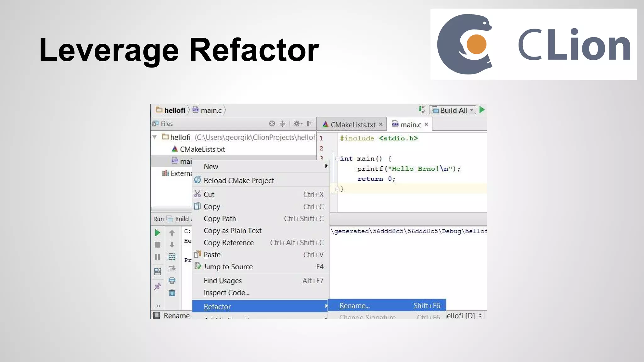Choose Inspect Code... from the context menu
Screen dimensions: 644x362
261,293
